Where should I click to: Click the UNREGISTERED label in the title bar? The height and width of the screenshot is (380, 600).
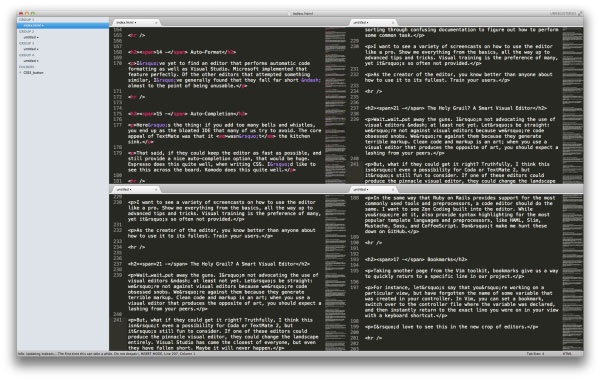[x=563, y=13]
